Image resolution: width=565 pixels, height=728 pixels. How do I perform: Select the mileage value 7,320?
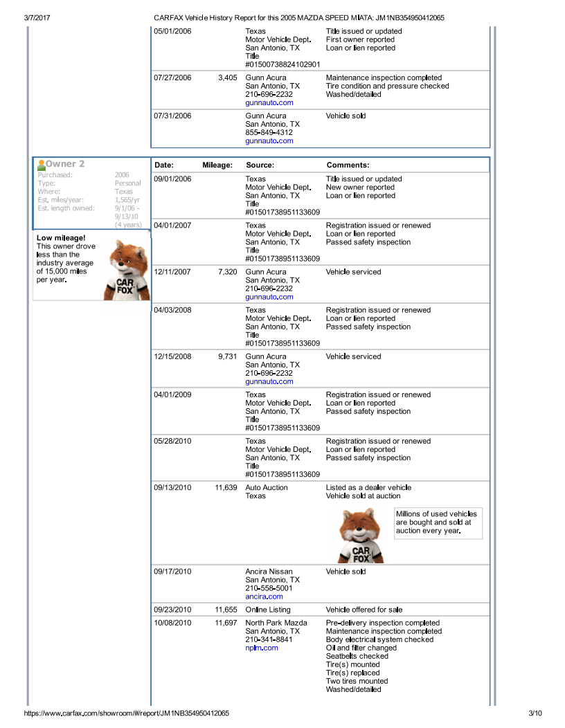click(228, 271)
